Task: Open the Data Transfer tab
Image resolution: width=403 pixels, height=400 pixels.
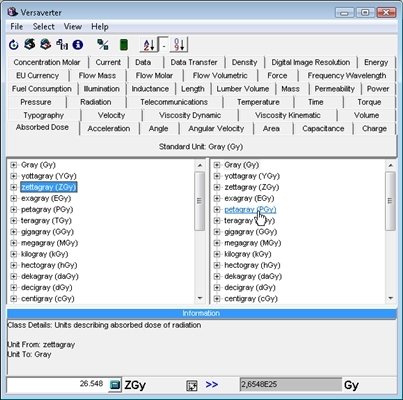Action: point(194,62)
